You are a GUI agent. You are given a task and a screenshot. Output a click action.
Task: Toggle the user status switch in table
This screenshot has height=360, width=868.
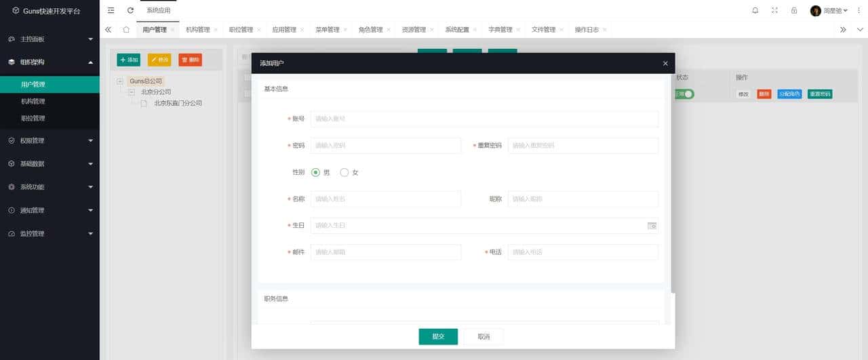(685, 94)
